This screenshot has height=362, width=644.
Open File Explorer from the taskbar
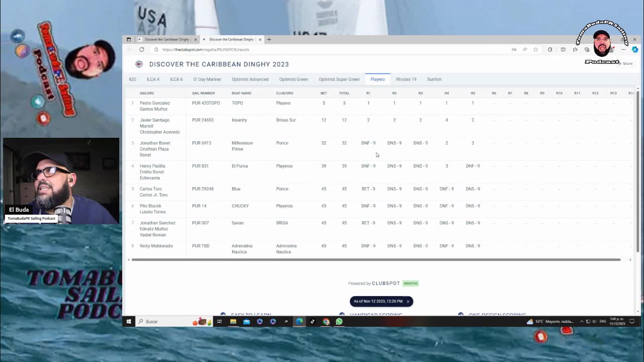coord(233,321)
